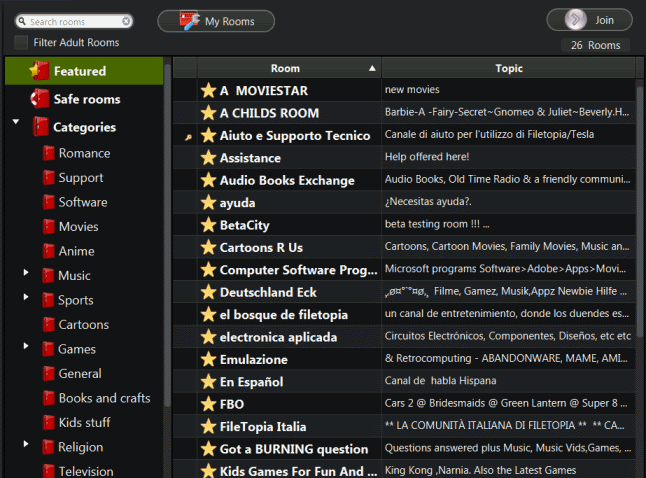Click the Movies category book icon

click(x=49, y=227)
